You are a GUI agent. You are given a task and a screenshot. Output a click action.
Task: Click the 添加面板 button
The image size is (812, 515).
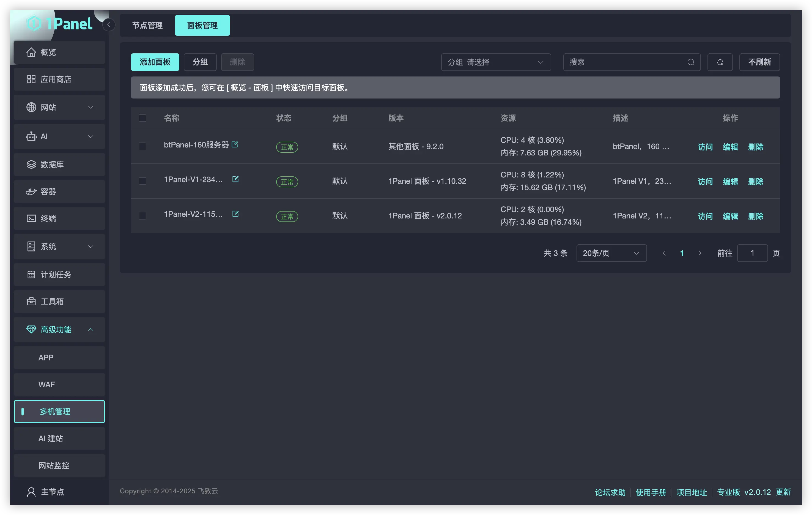155,62
